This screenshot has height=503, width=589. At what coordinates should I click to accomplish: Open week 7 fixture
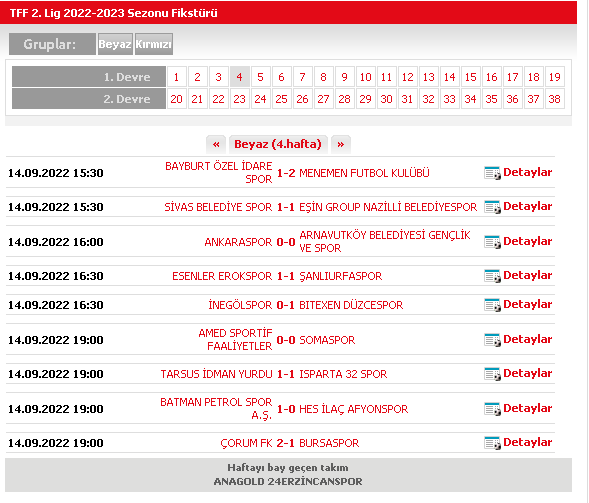(303, 77)
